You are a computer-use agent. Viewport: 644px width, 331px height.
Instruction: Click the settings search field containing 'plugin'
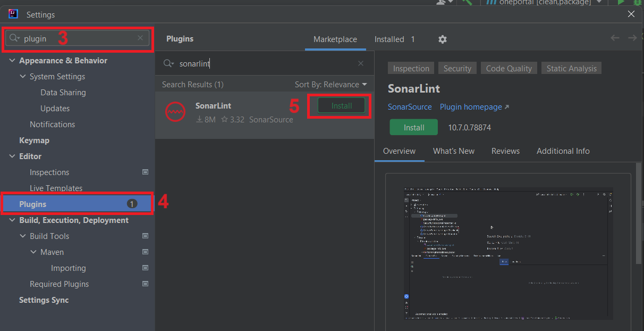(77, 38)
